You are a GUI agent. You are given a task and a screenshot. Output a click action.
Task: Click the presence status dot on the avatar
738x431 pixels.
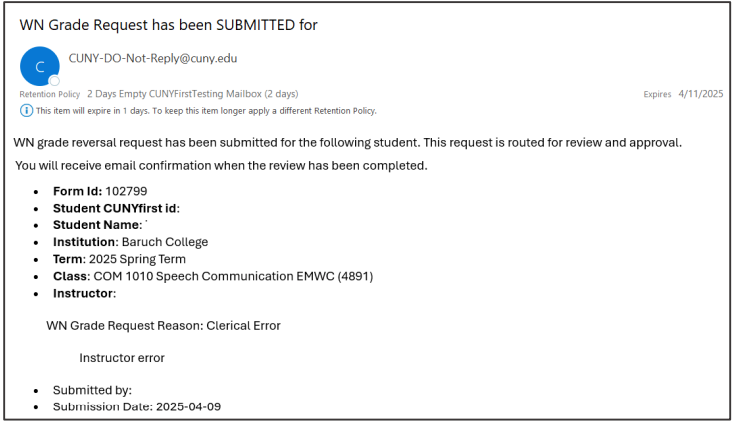(55, 81)
